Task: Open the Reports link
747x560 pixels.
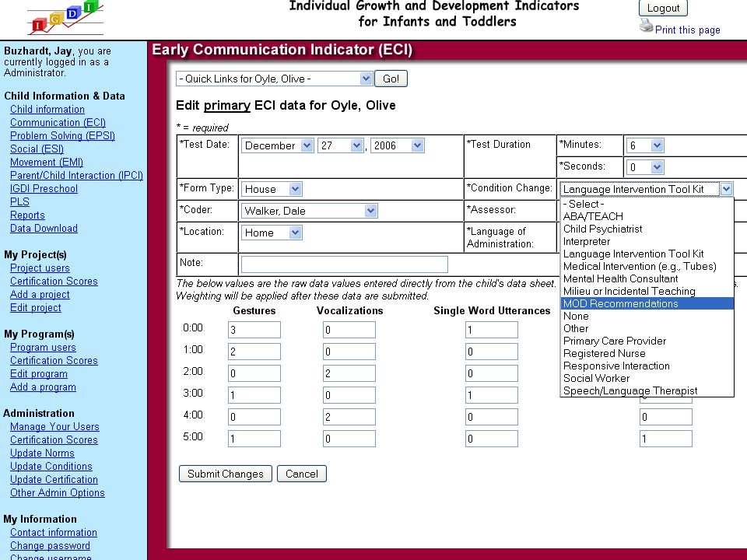Action: 27,215
